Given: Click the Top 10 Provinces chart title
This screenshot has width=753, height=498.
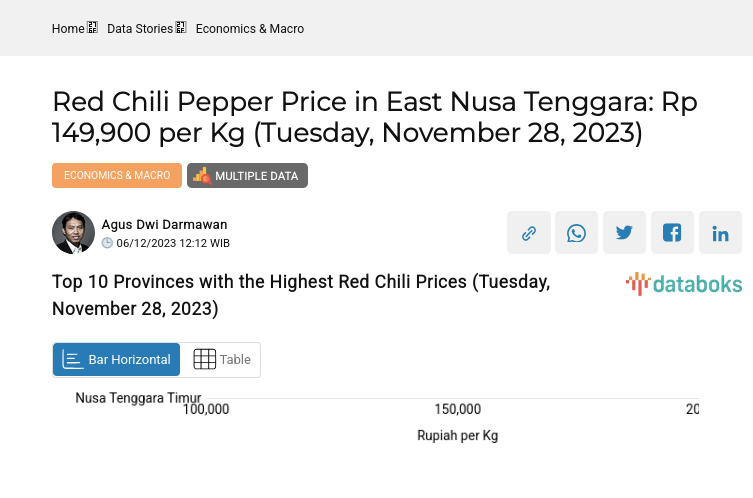Looking at the screenshot, I should pos(301,295).
